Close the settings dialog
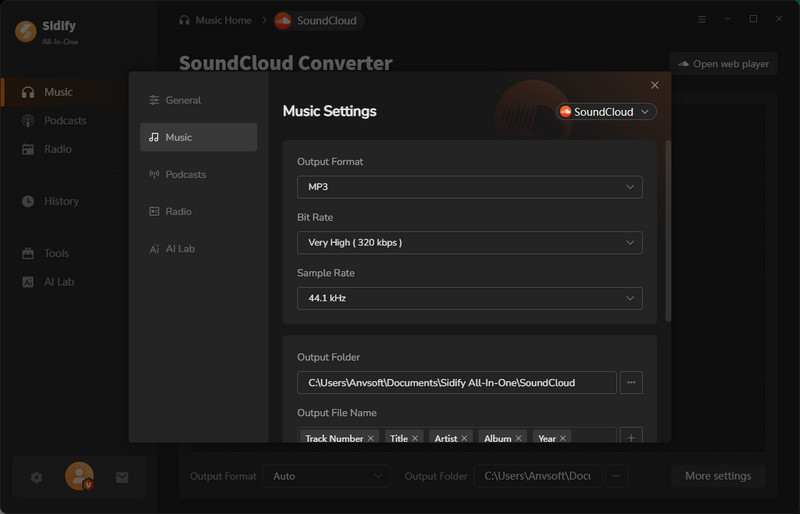Image resolution: width=800 pixels, height=514 pixels. coord(655,86)
